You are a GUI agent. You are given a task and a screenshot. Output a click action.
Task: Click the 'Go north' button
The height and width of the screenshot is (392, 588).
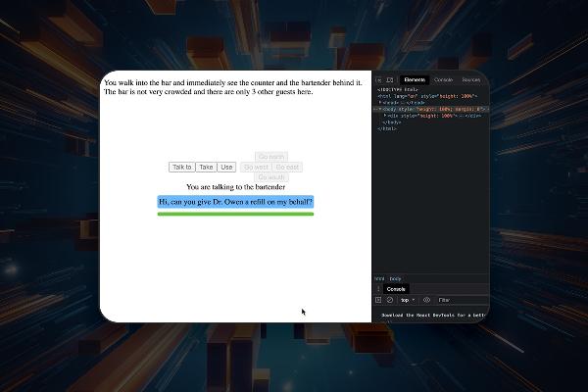(x=271, y=157)
